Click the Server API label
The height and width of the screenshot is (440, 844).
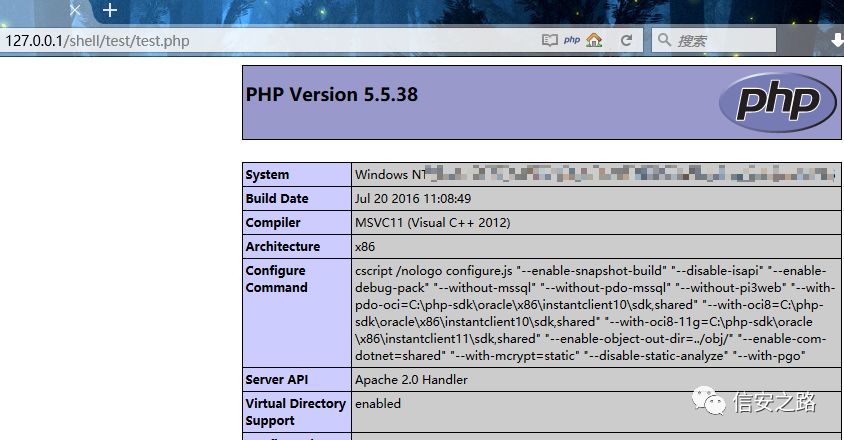(x=277, y=380)
